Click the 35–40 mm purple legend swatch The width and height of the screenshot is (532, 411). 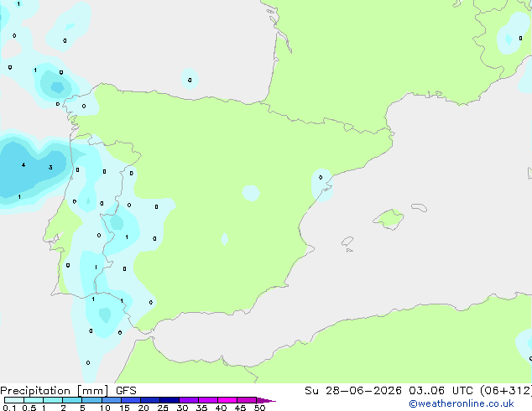coord(207,400)
